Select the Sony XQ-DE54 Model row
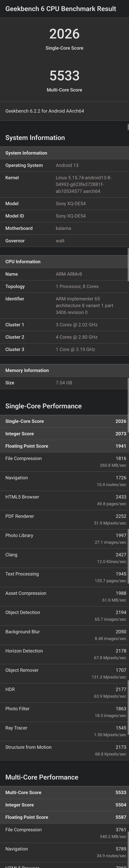This screenshot has width=129, height=868. 64,204
